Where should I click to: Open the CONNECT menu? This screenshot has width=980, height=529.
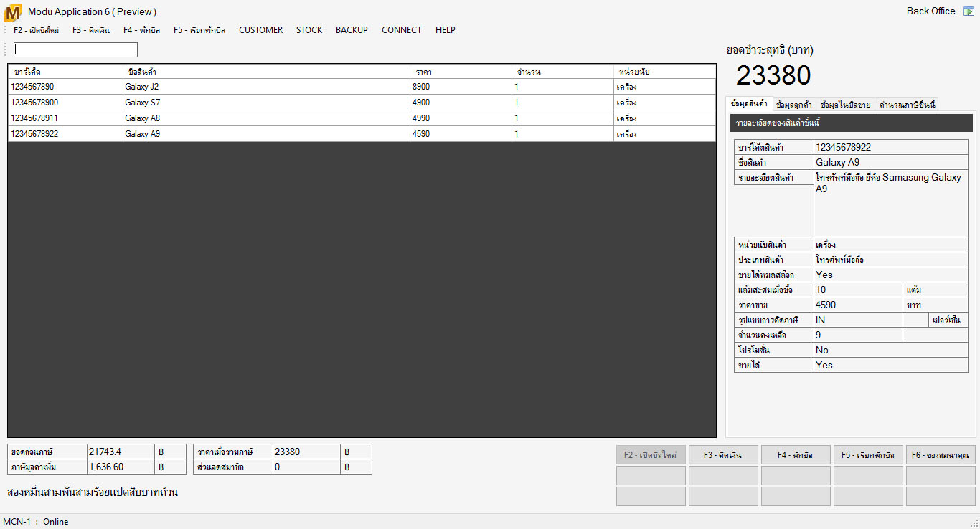coord(402,30)
